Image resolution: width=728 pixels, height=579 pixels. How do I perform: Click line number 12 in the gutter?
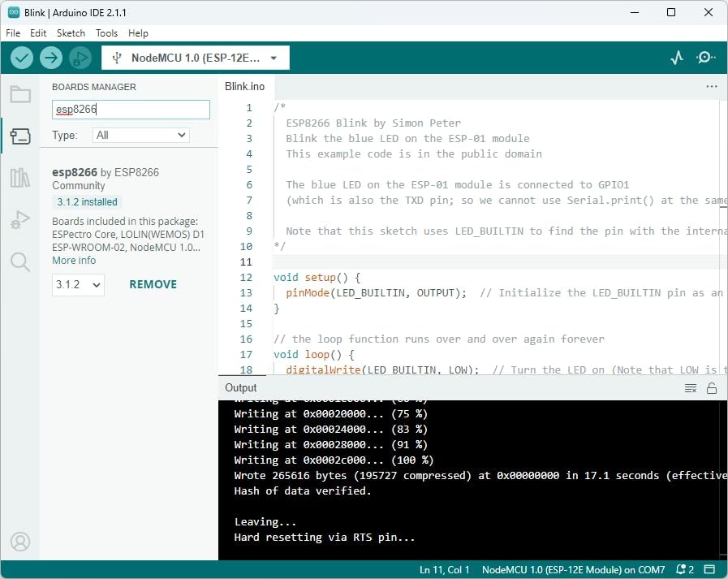(246, 278)
